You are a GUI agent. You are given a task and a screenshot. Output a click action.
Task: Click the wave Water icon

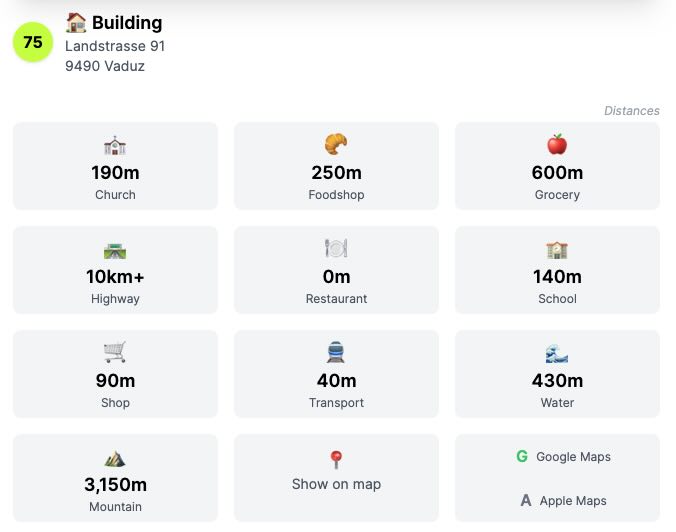[x=557, y=354]
